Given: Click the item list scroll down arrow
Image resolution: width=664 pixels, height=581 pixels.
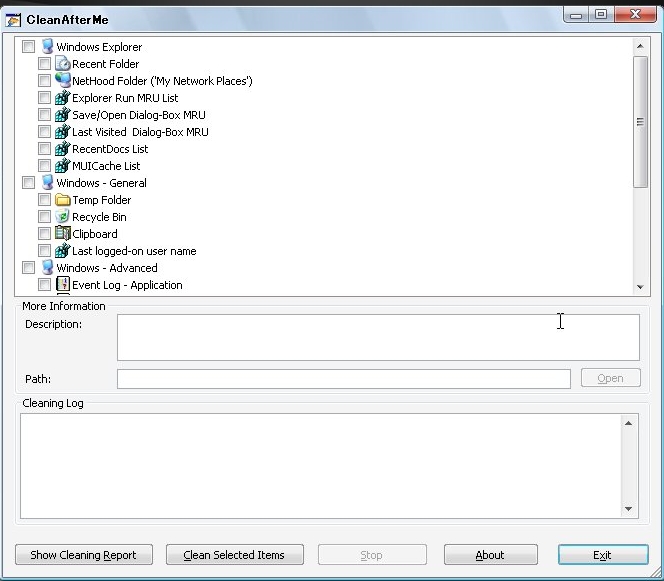Looking at the screenshot, I should point(640,287).
